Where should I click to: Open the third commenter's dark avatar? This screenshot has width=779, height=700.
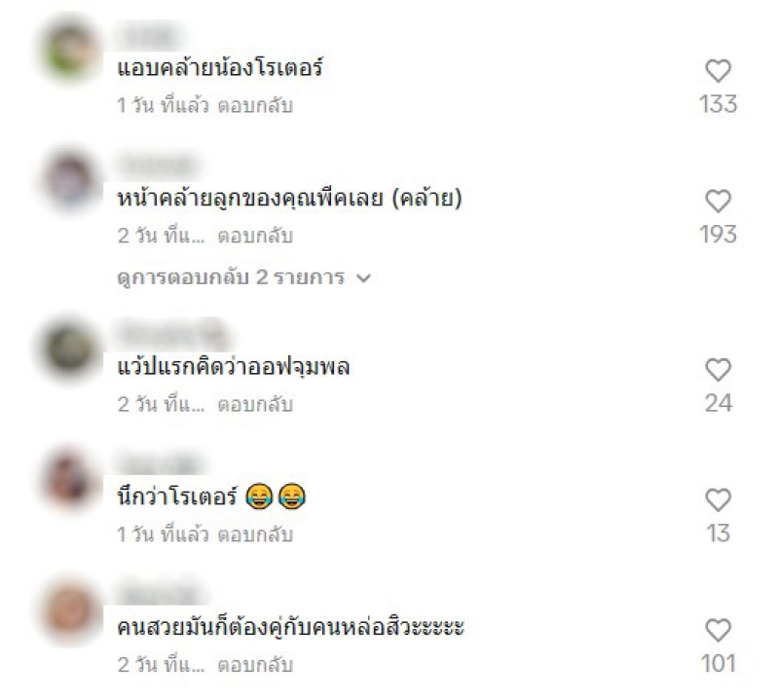[x=70, y=349]
